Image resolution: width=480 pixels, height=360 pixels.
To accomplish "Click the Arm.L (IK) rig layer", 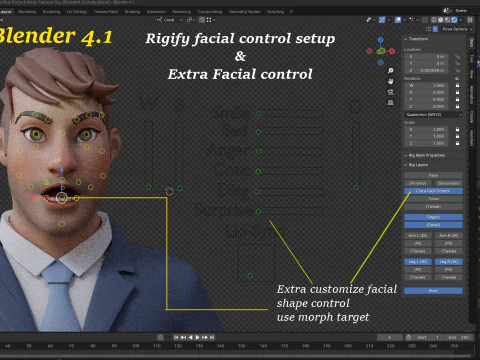I will coord(418,235).
